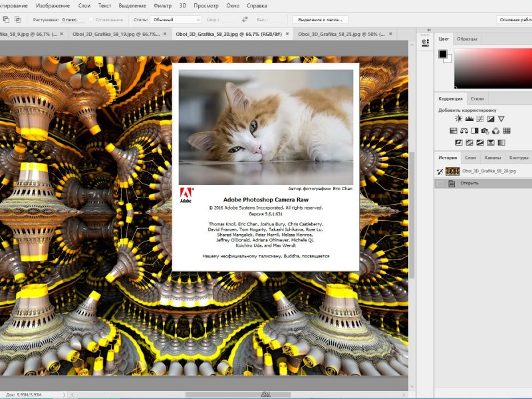
Task: Click the Док document size status text
Action: tap(24, 395)
